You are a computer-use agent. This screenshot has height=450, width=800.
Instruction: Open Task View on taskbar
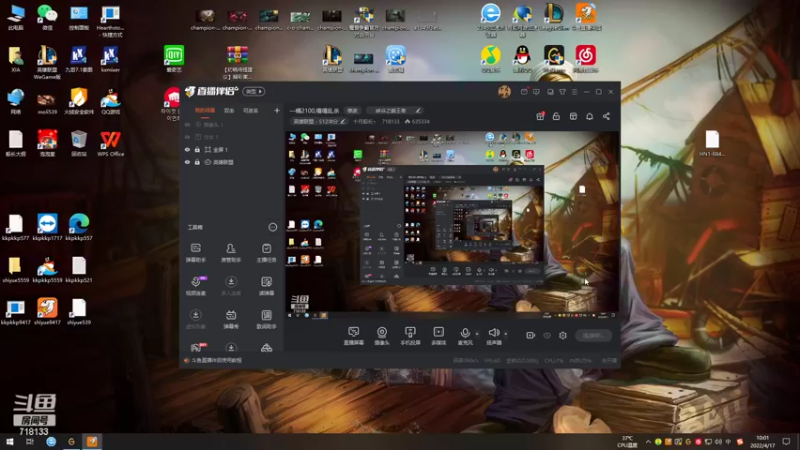tap(30, 441)
